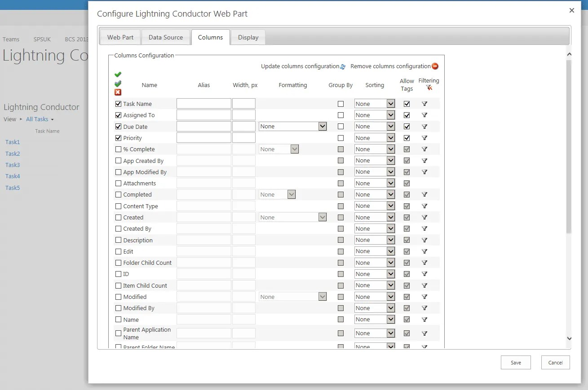Tick Group By for the Priority row
Screen dimensions: 588x390
pos(340,138)
